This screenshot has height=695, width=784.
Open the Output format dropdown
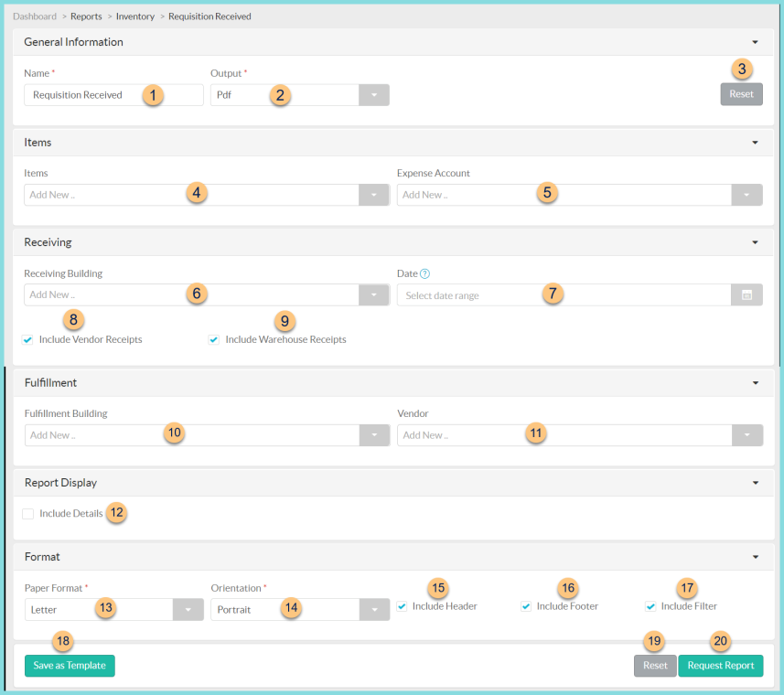point(374,94)
